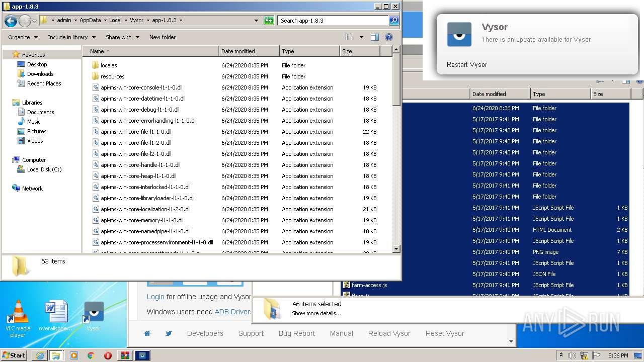Click the Vysor home icon in footer
This screenshot has width=644, height=362.
[147, 333]
